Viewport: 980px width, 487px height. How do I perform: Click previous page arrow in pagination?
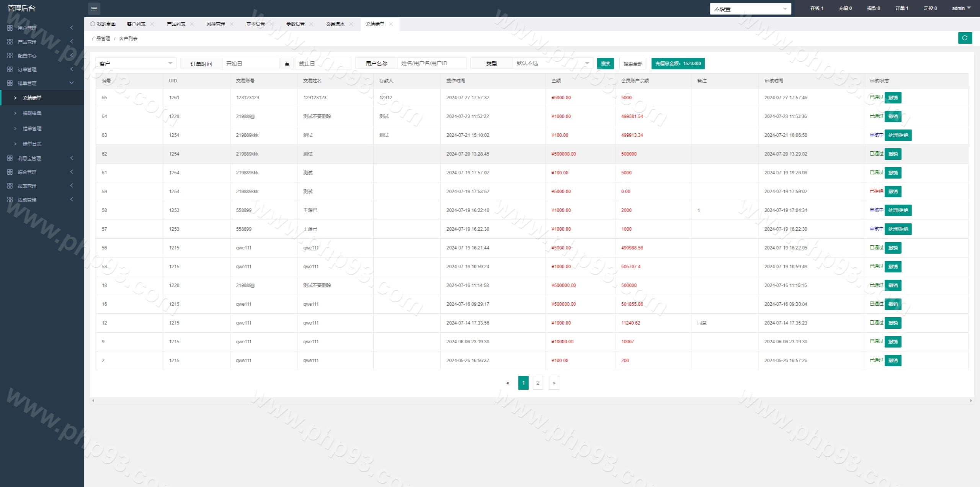(x=508, y=383)
